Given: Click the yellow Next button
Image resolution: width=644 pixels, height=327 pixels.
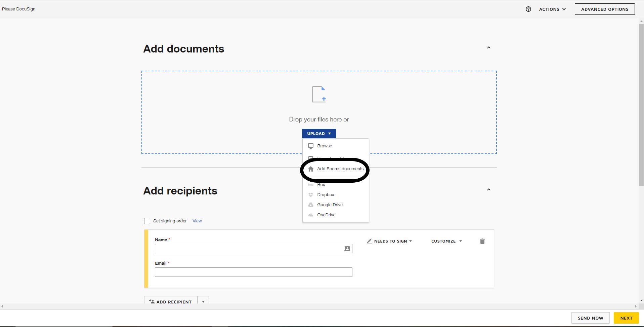Looking at the screenshot, I should [x=626, y=318].
